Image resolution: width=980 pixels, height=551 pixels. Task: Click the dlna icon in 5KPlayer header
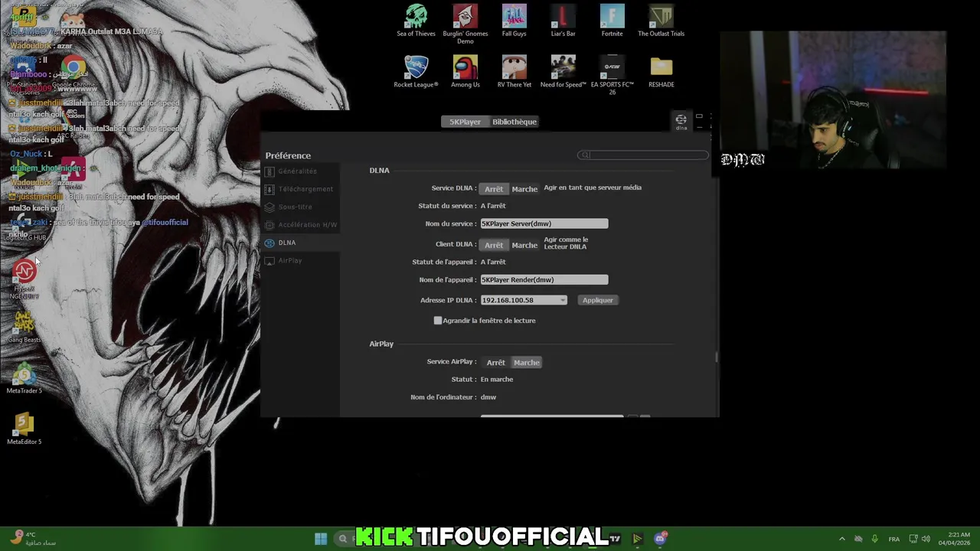pos(681,121)
